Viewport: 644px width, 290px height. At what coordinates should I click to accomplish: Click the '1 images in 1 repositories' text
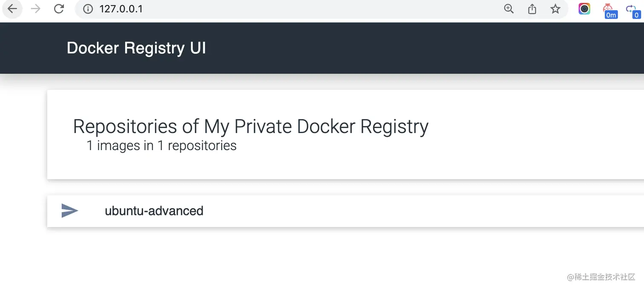click(x=161, y=146)
